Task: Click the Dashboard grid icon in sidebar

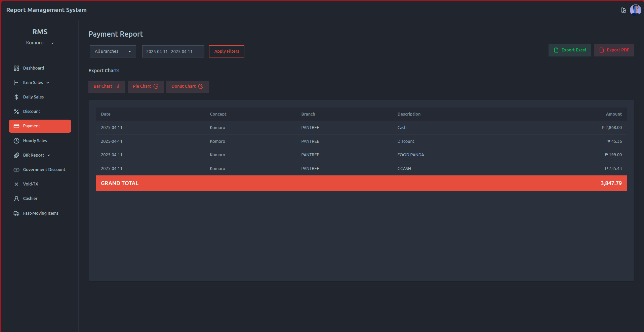Action: [x=16, y=68]
